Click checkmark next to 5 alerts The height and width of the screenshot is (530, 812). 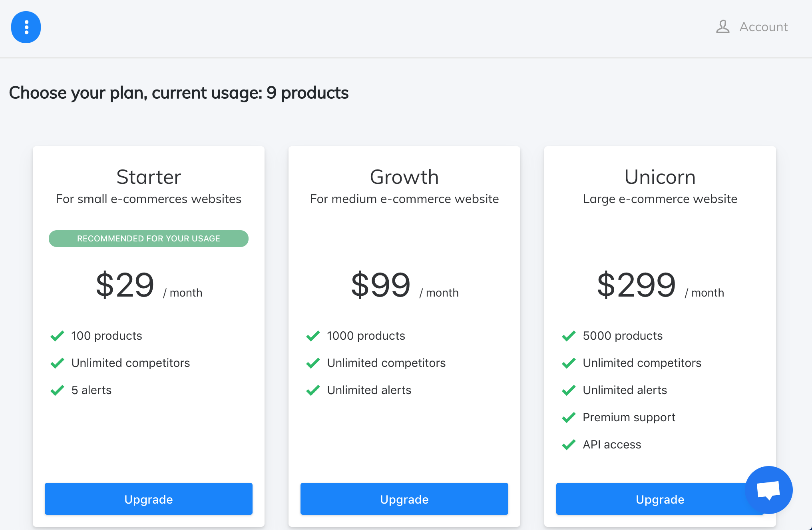point(58,391)
